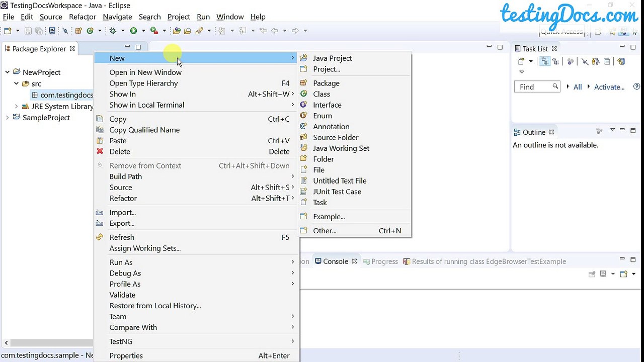Screen dimensions: 644x362
Task: Collapse the NewProject tree node
Action: (x=7, y=72)
